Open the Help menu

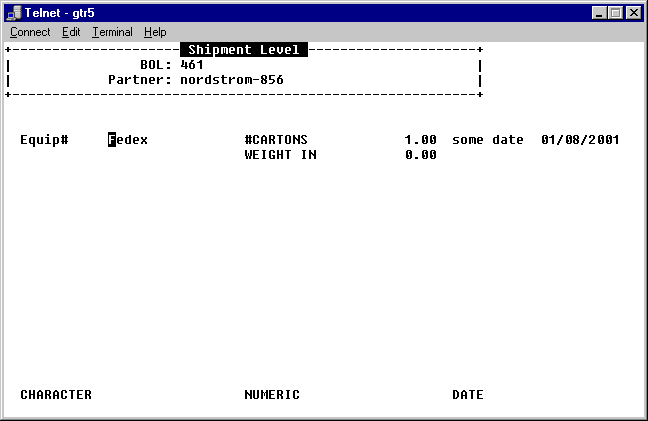pos(155,32)
